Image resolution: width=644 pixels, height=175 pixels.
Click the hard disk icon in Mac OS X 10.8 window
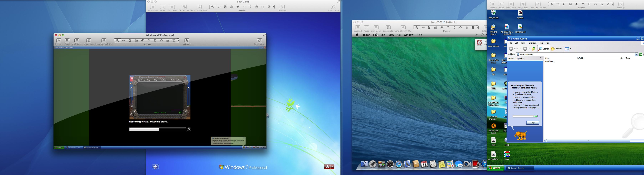pos(429,28)
